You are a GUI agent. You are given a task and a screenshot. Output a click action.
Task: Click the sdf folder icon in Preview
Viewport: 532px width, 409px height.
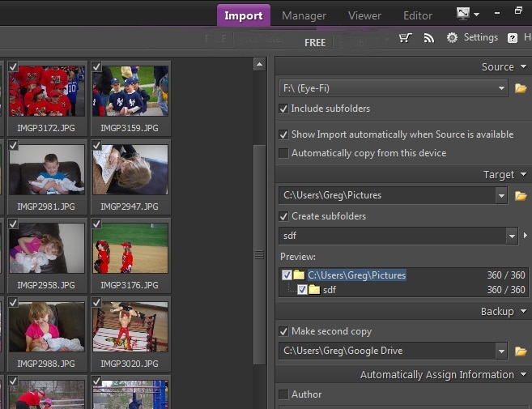[314, 289]
